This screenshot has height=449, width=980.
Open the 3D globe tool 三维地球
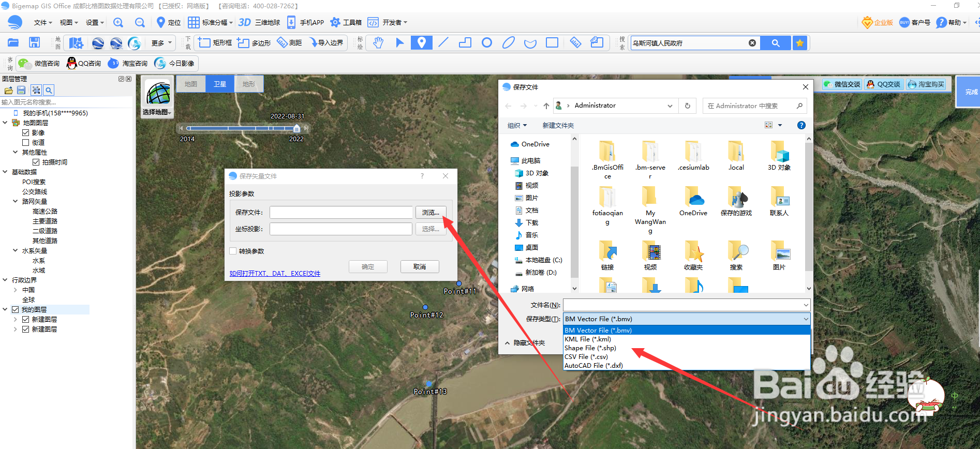point(259,22)
